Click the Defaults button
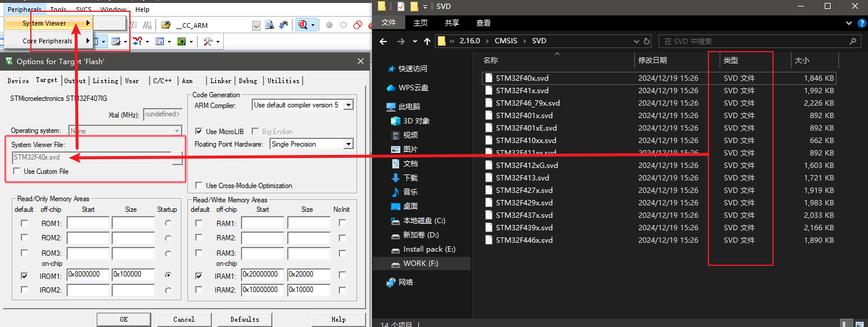This screenshot has height=327, width=868. 244,319
